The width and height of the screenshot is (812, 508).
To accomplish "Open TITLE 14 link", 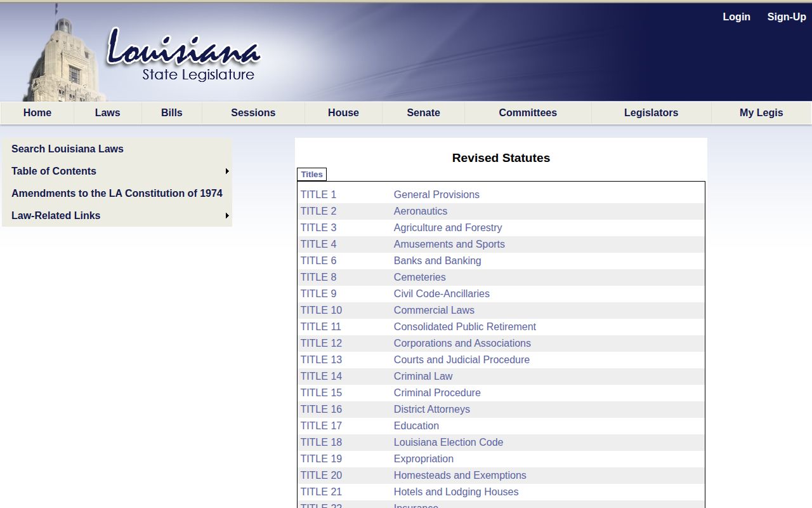I will 321,377.
